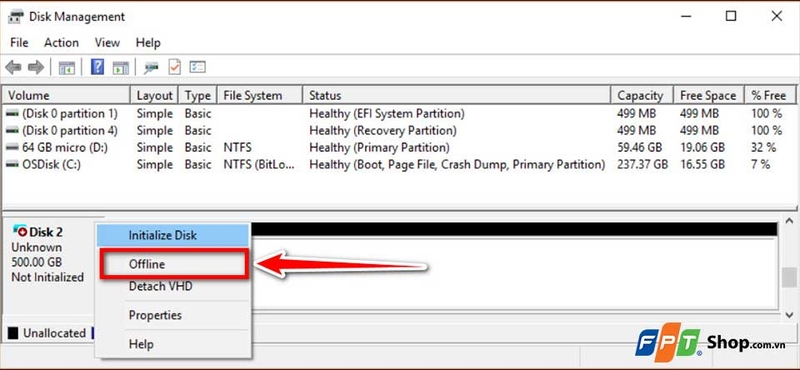The image size is (800, 370).
Task: Maximize the Disk Management window
Action: pyautogui.click(x=731, y=16)
